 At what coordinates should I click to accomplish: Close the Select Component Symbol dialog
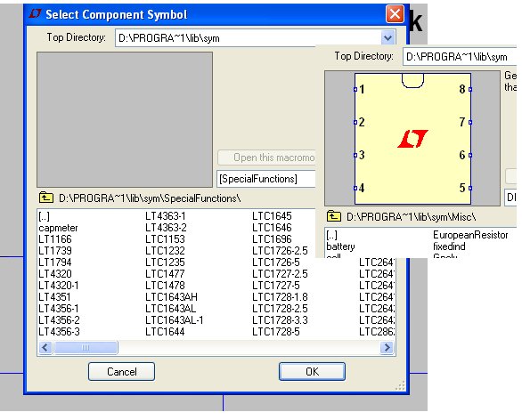(x=395, y=14)
